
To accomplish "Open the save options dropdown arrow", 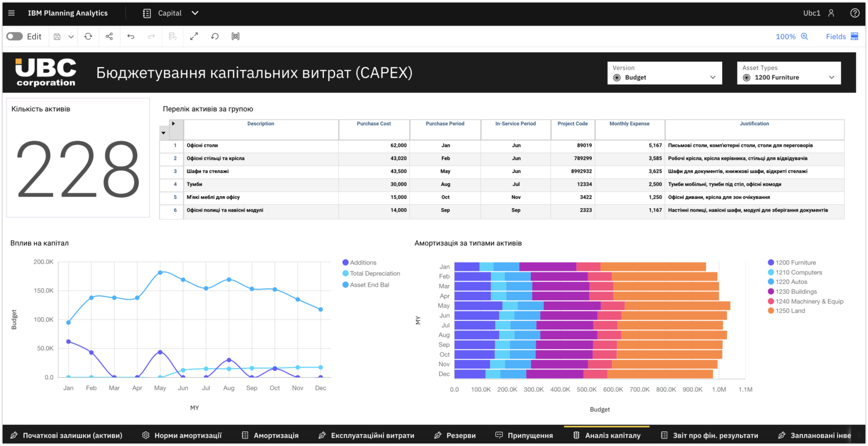I will click(x=71, y=37).
